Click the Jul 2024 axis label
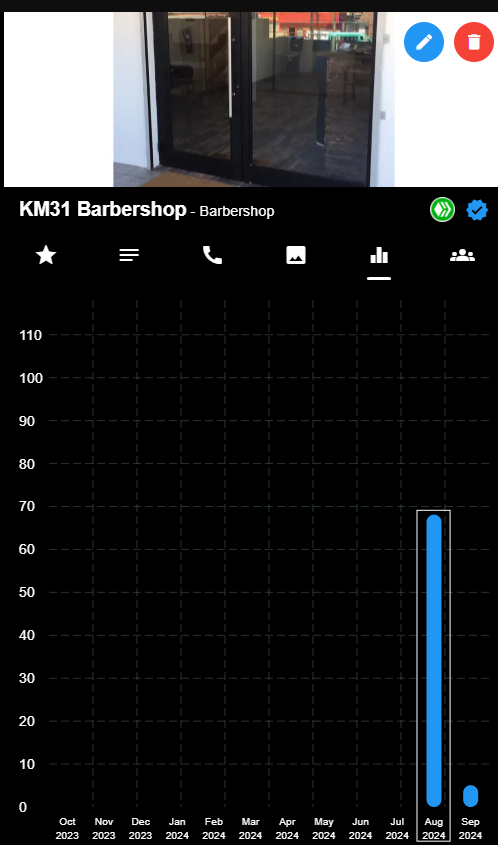Viewport: 498px width, 845px height. pyautogui.click(x=397, y=829)
